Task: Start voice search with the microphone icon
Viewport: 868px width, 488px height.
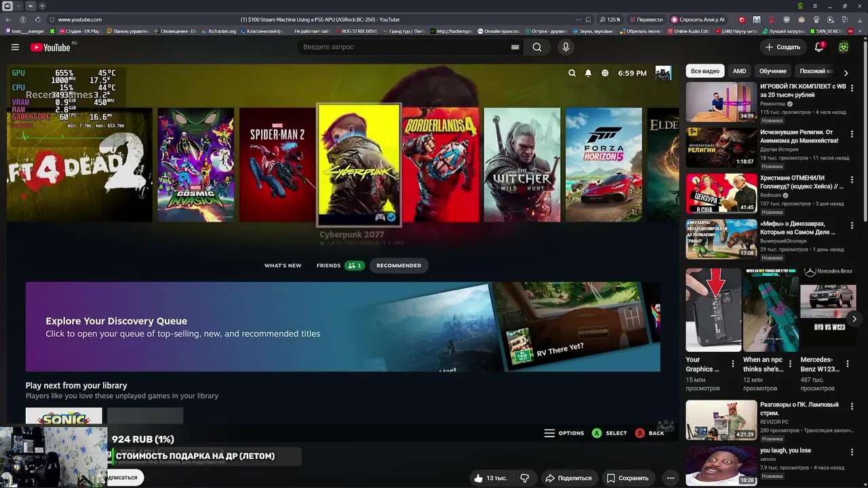Action: point(566,47)
